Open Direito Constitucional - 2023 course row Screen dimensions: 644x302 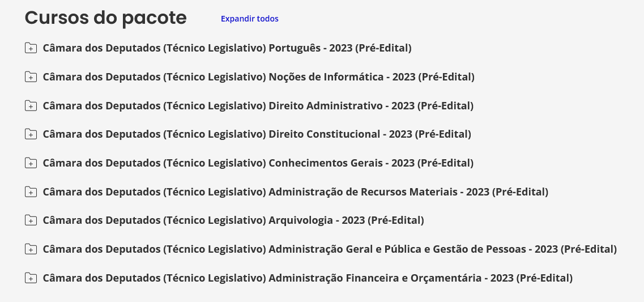tap(257, 134)
